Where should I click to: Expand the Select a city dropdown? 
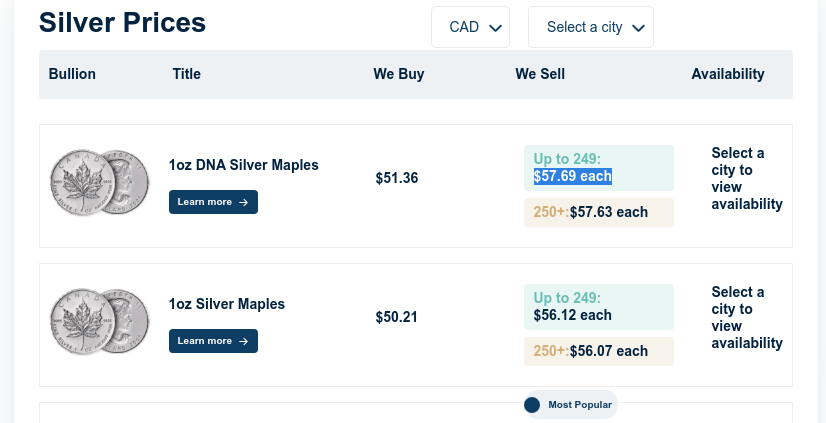point(591,27)
